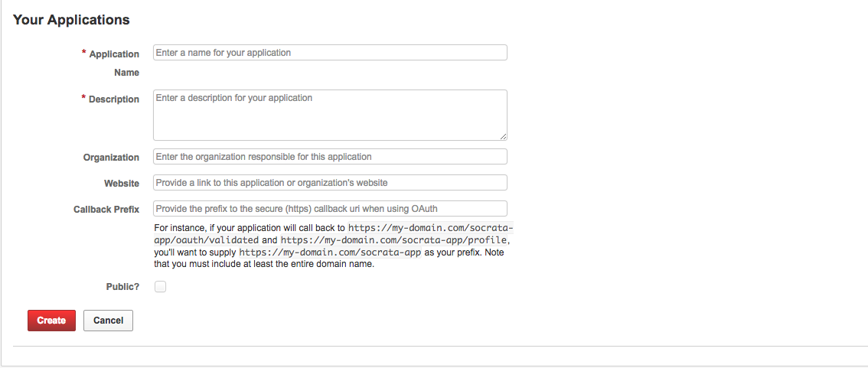The height and width of the screenshot is (368, 868).
Task: Click the Application Name input field
Action: click(330, 53)
